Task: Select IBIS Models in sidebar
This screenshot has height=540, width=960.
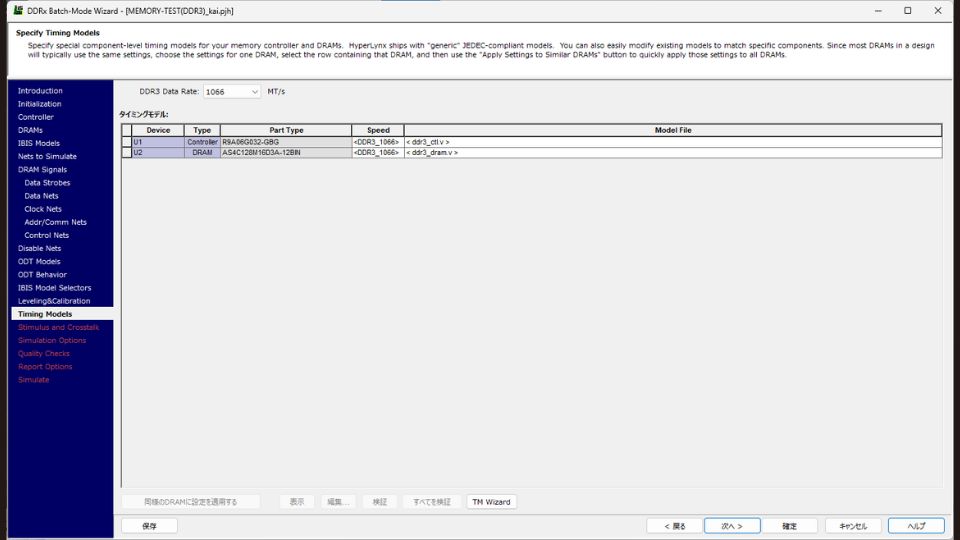Action: (x=39, y=143)
